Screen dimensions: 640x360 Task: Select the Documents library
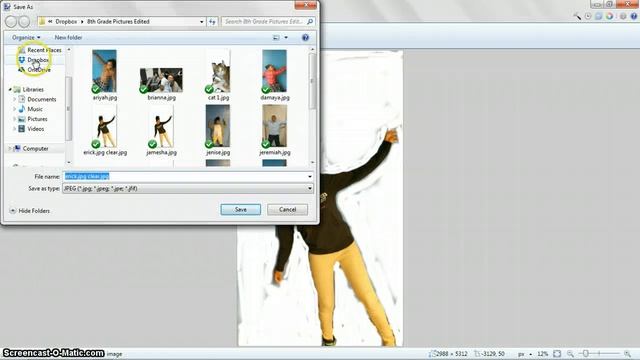click(x=37, y=99)
